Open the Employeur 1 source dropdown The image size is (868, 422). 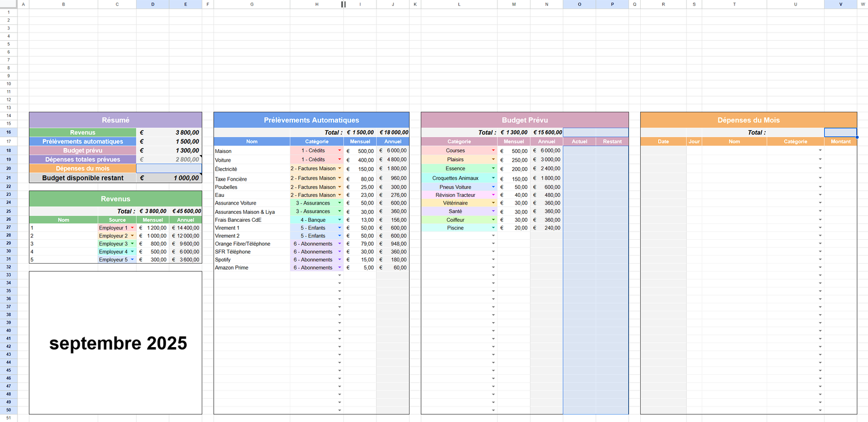tap(132, 228)
